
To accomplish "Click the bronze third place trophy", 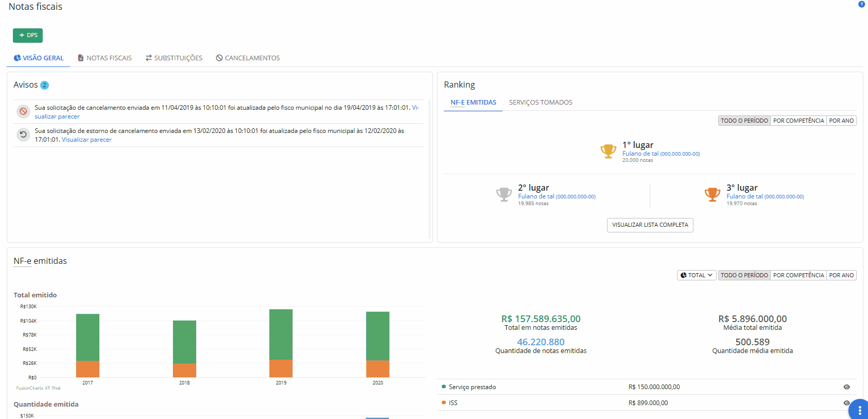I will click(x=712, y=194).
